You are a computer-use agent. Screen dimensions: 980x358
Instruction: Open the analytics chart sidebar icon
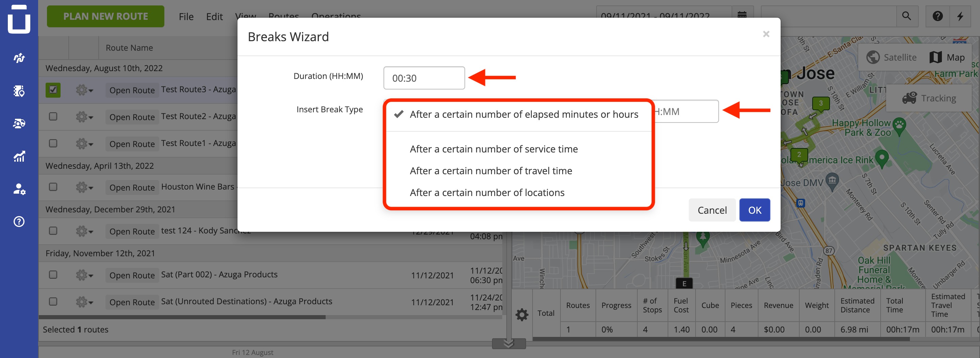(x=19, y=156)
